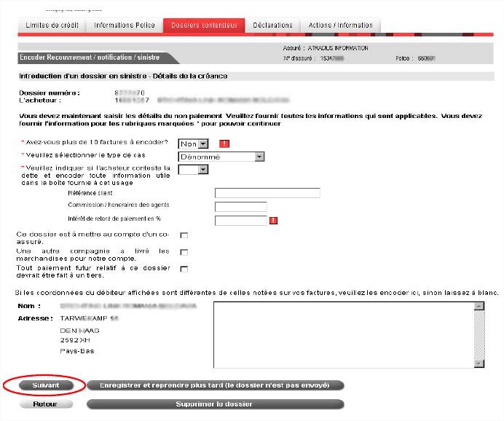504x421 pixels.
Task: Check 'Une autre compagnie a livré' box
Action: coord(184,252)
